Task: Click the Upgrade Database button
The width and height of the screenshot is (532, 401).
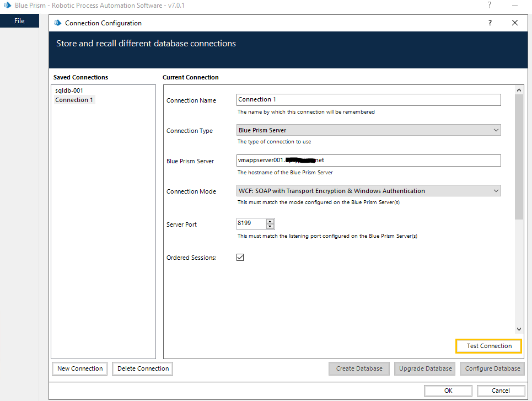Action: [425, 369]
